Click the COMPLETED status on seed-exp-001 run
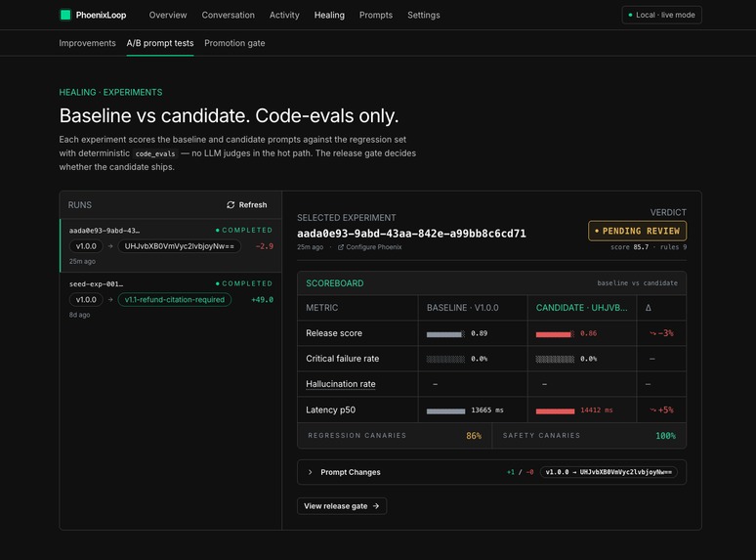 pos(244,283)
